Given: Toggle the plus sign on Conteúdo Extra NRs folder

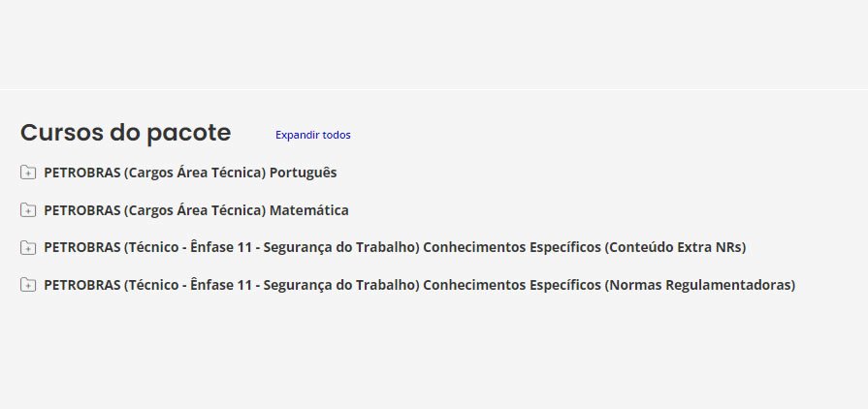Looking at the screenshot, I should [28, 248].
